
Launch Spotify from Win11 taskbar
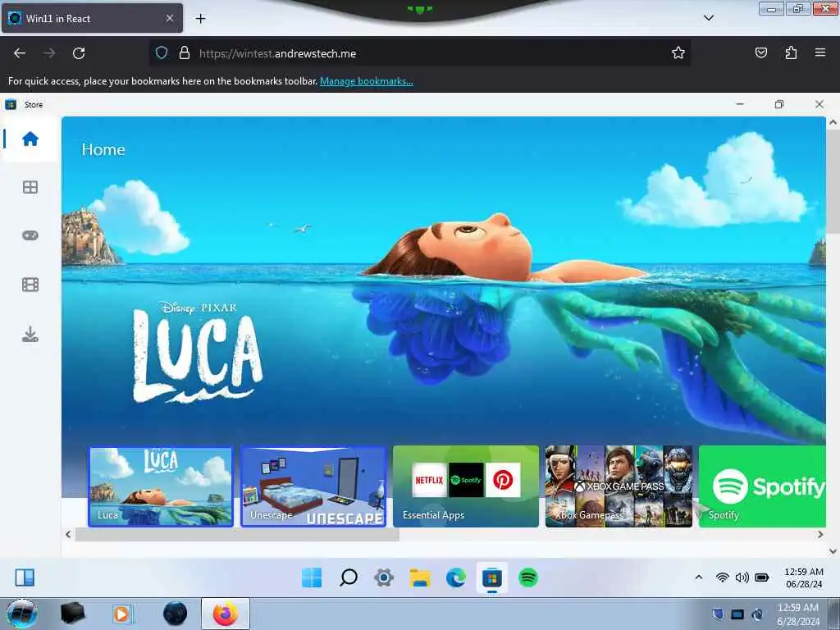(x=528, y=577)
